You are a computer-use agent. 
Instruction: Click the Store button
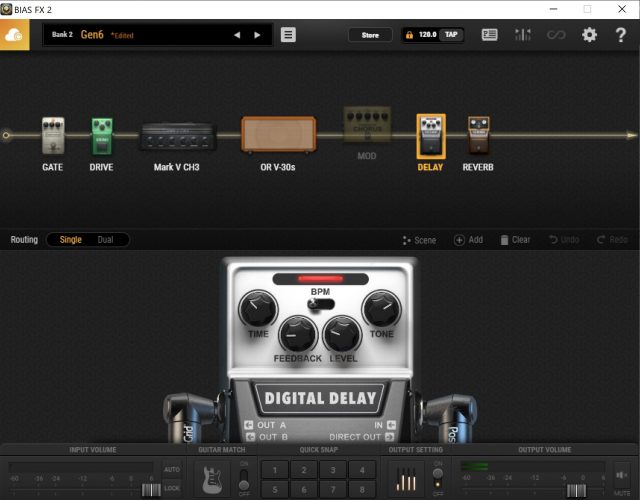(370, 35)
